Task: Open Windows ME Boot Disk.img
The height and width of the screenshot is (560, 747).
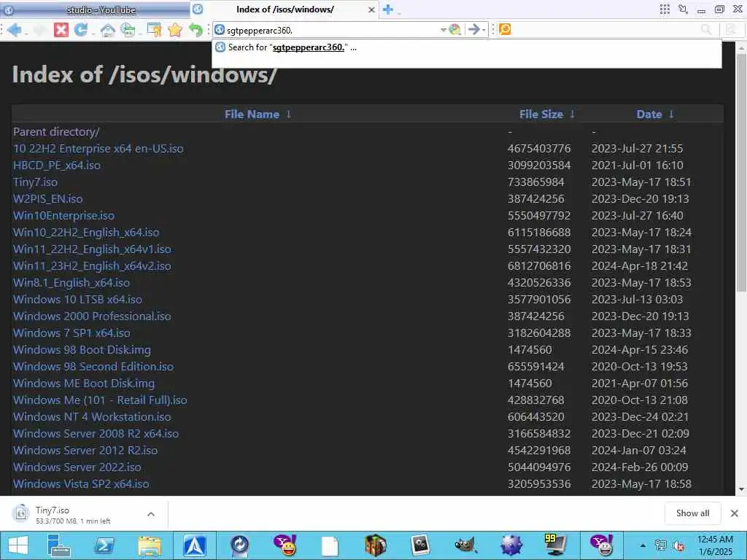Action: [x=84, y=384]
